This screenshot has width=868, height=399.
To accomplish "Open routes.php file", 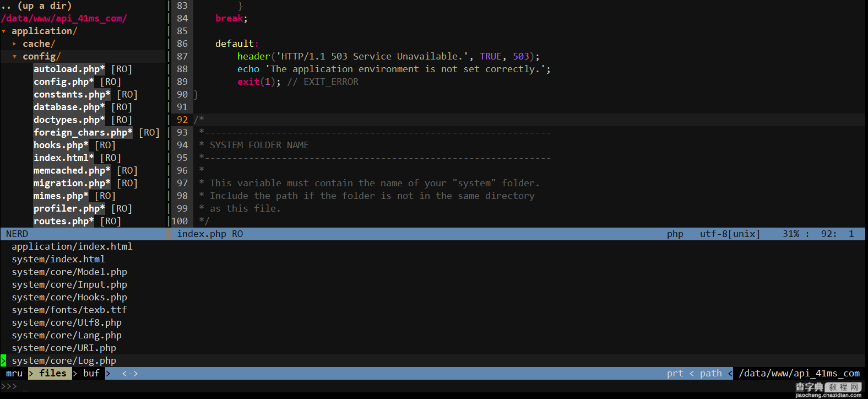I will [63, 222].
